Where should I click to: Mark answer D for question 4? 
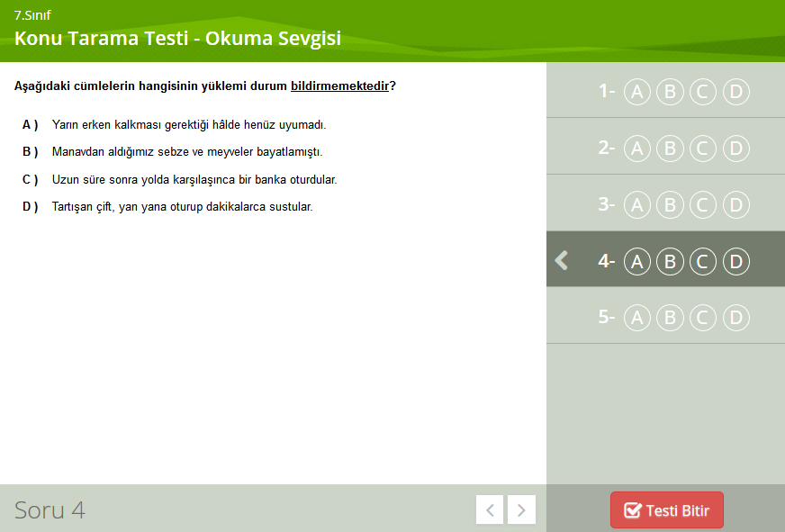tap(736, 261)
